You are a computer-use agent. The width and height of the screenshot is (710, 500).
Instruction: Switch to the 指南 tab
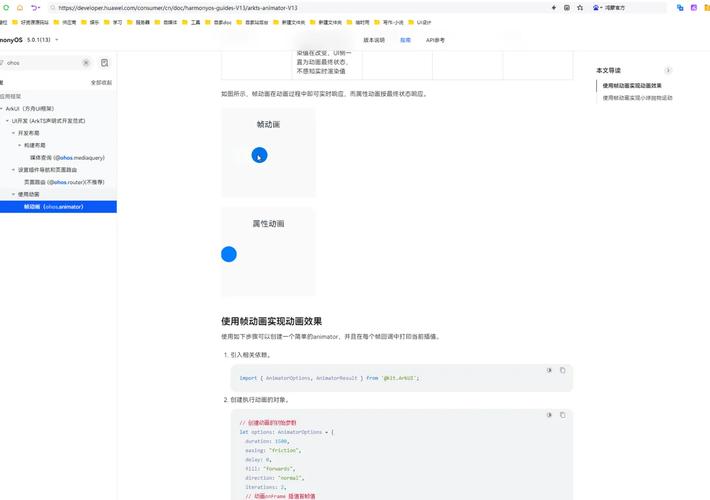[x=405, y=40]
